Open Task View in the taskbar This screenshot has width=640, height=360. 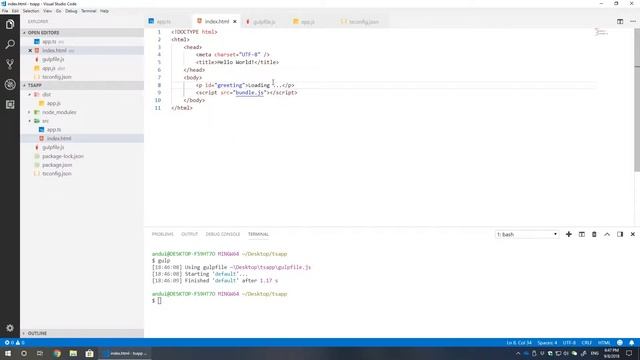[40, 353]
